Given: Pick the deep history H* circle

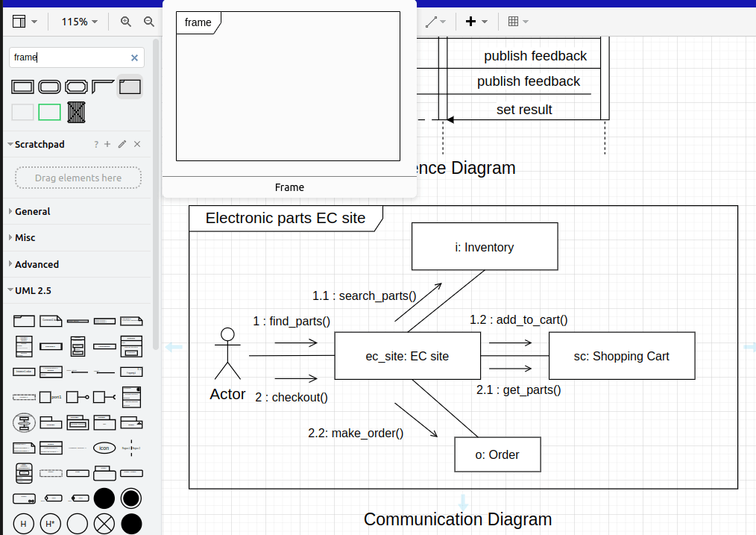Looking at the screenshot, I should (x=51, y=523).
